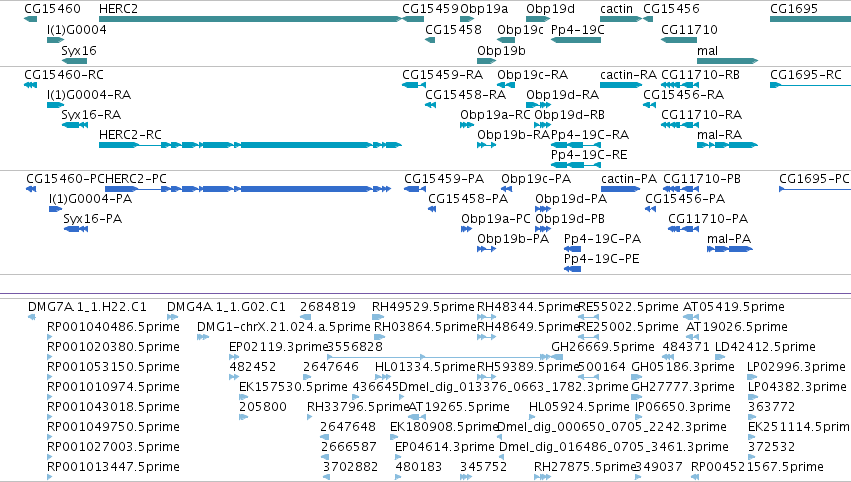Select the EK157530.5prime EST label
This screenshot has width=851, height=482.
[293, 387]
